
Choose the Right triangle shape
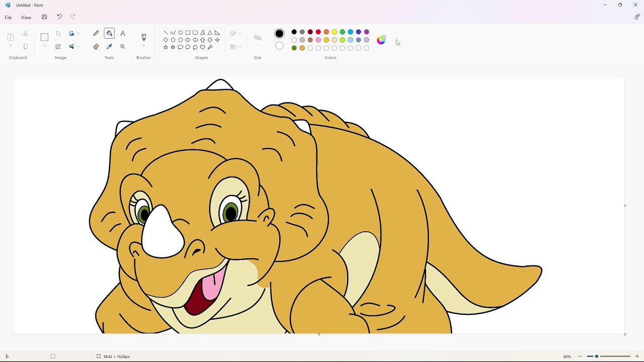click(x=217, y=33)
